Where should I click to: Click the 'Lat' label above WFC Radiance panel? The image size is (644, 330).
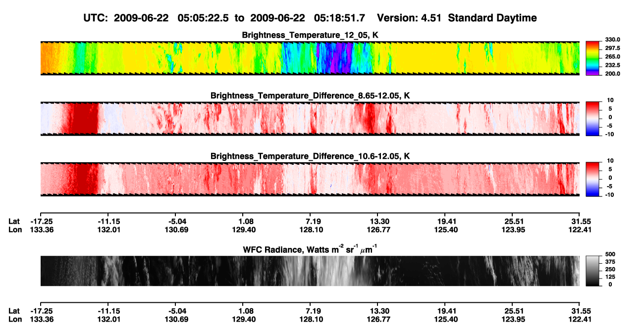(14, 222)
